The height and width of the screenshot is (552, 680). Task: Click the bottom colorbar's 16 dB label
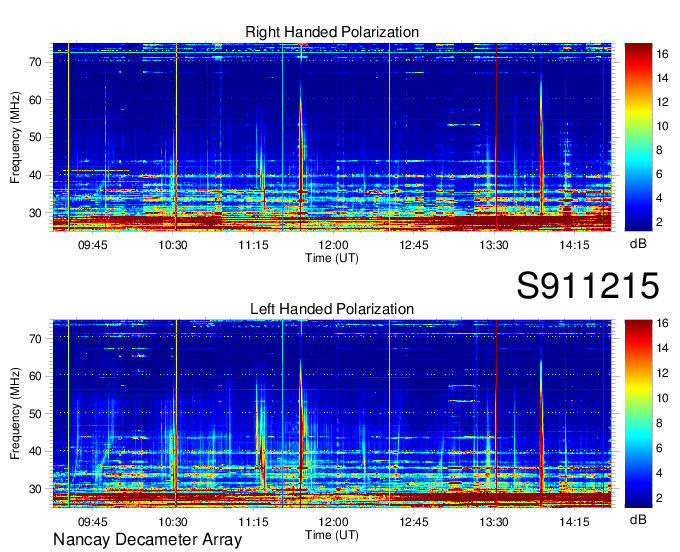(x=662, y=323)
